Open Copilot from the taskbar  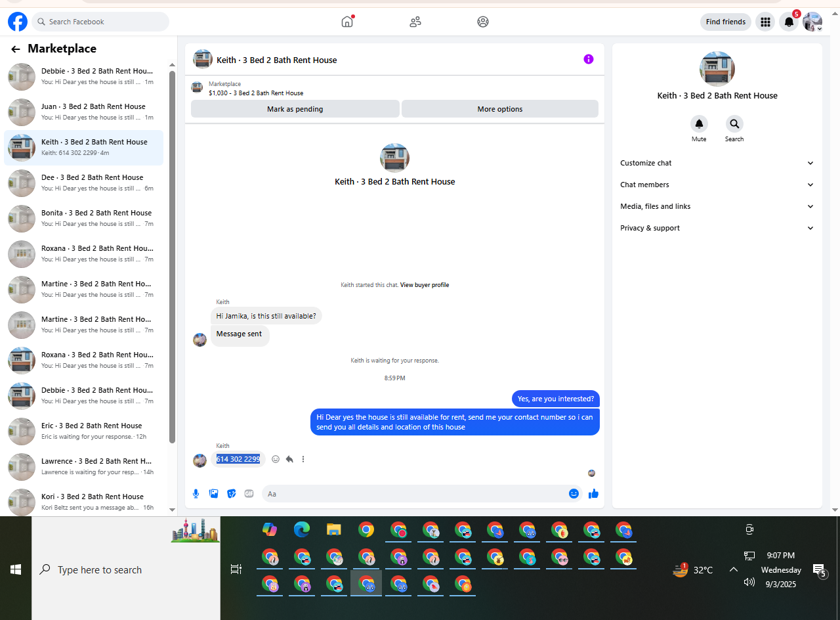(270, 529)
